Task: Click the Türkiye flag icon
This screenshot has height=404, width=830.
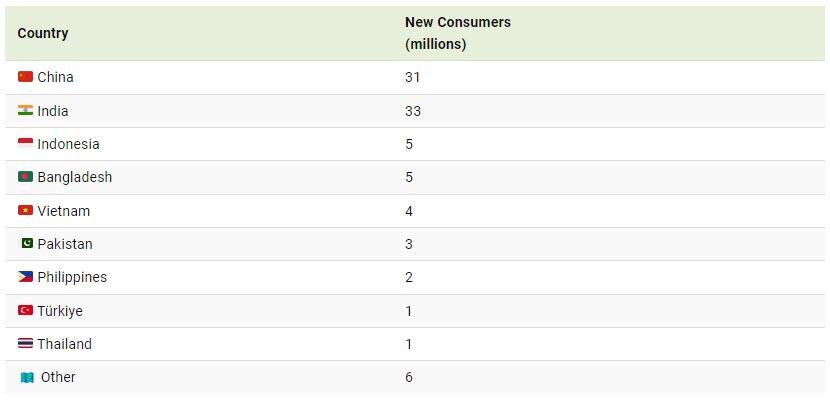Action: 25,311
